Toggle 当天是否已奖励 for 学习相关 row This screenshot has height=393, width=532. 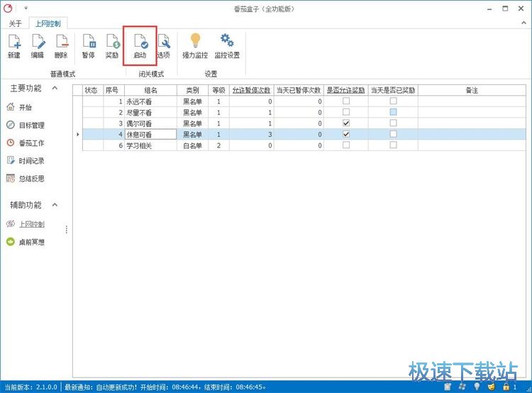[x=393, y=145]
